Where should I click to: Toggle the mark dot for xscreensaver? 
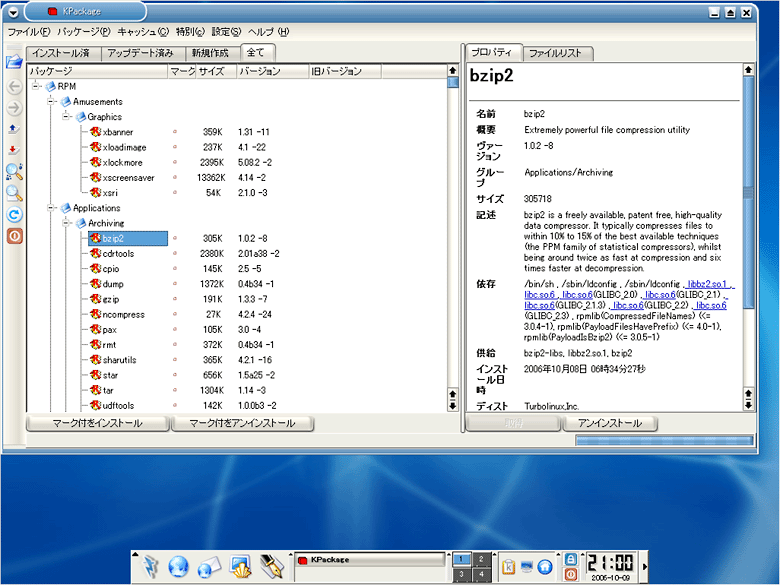pyautogui.click(x=175, y=177)
